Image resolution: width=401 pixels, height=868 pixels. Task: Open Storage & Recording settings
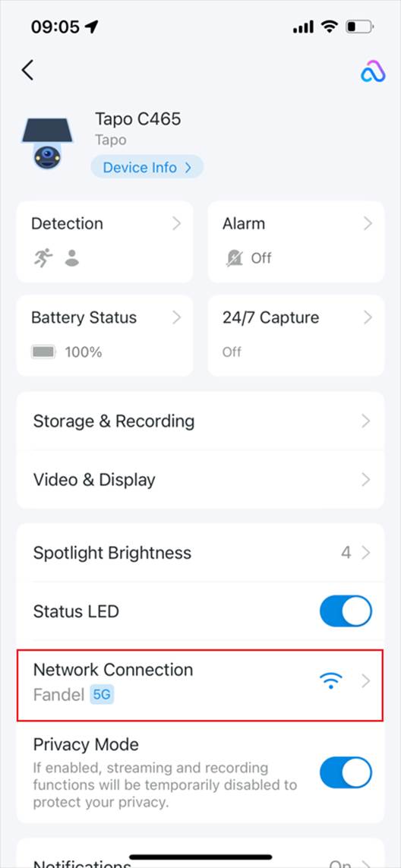(200, 421)
